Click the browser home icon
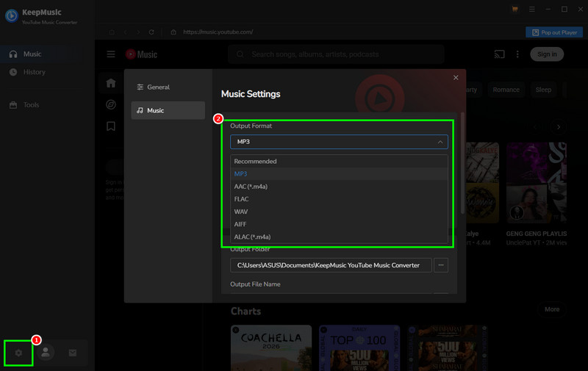The image size is (588, 371). 112,32
